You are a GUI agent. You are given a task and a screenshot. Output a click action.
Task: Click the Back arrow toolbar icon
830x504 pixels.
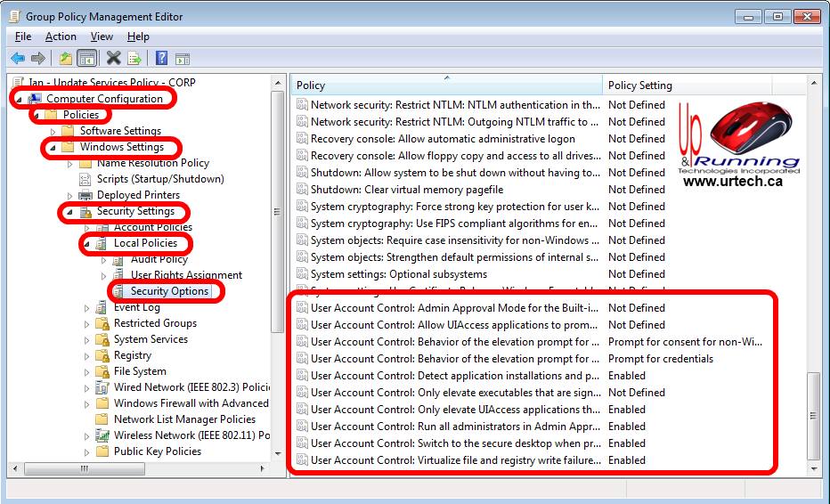17,59
